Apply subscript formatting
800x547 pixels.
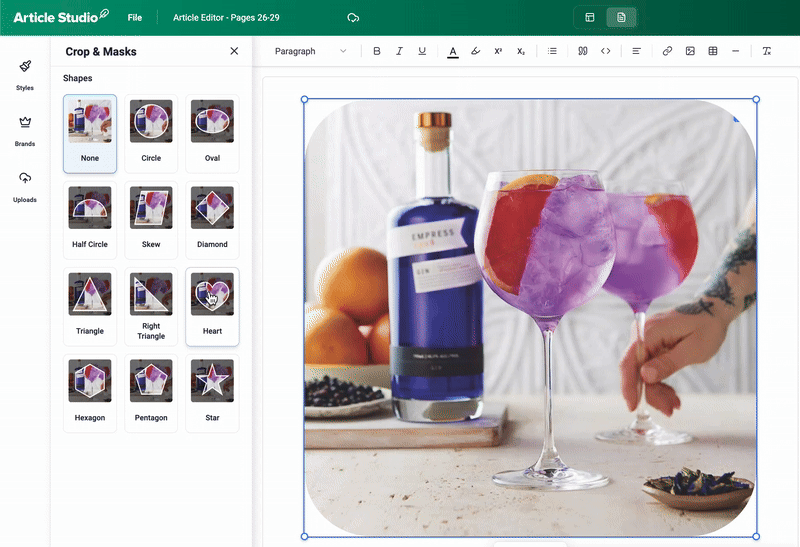[521, 51]
